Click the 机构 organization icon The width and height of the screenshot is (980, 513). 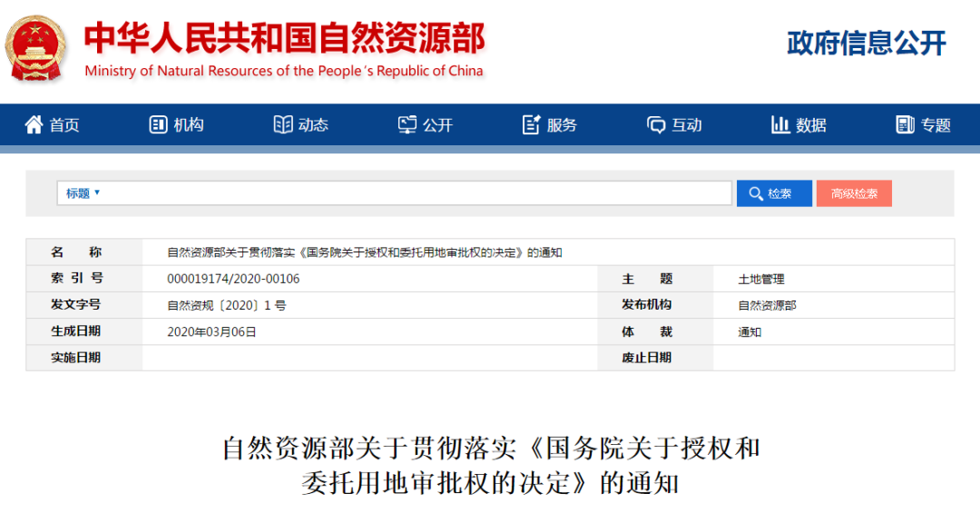tap(158, 124)
